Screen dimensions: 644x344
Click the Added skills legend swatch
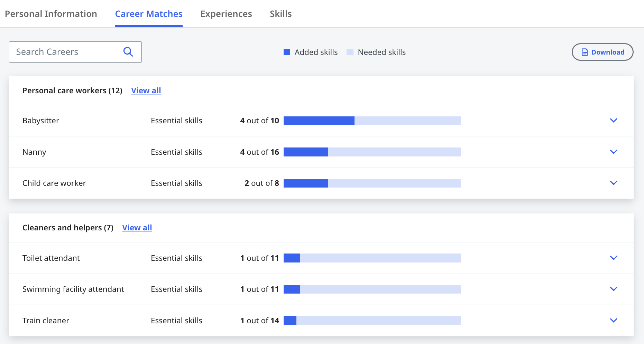click(287, 52)
